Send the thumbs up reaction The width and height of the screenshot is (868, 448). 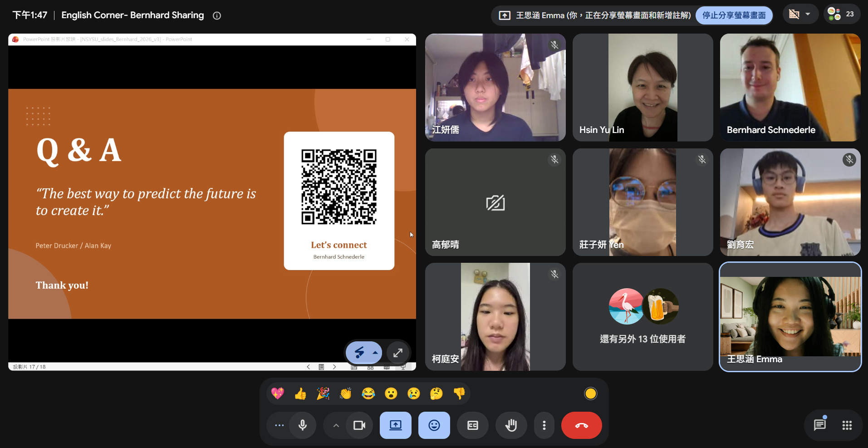(300, 394)
